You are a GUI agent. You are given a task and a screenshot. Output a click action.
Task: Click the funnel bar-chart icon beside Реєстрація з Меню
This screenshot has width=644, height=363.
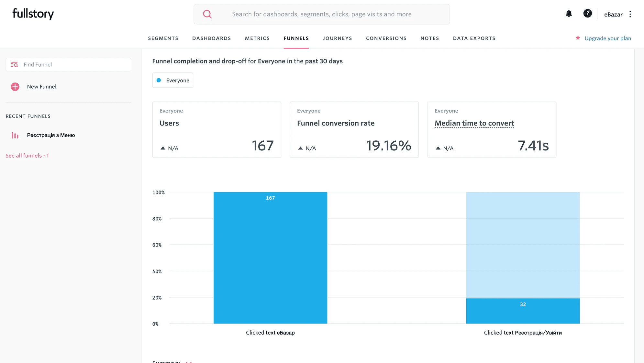pyautogui.click(x=15, y=135)
